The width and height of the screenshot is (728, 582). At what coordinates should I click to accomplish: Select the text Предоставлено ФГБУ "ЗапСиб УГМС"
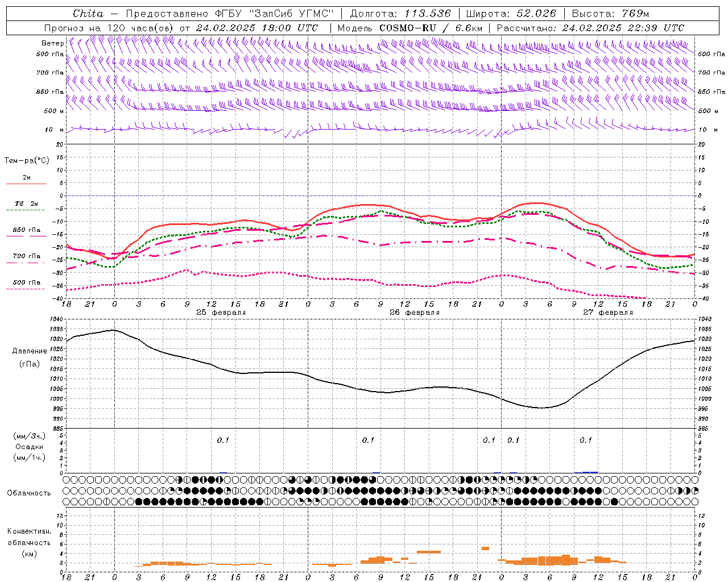(x=229, y=14)
